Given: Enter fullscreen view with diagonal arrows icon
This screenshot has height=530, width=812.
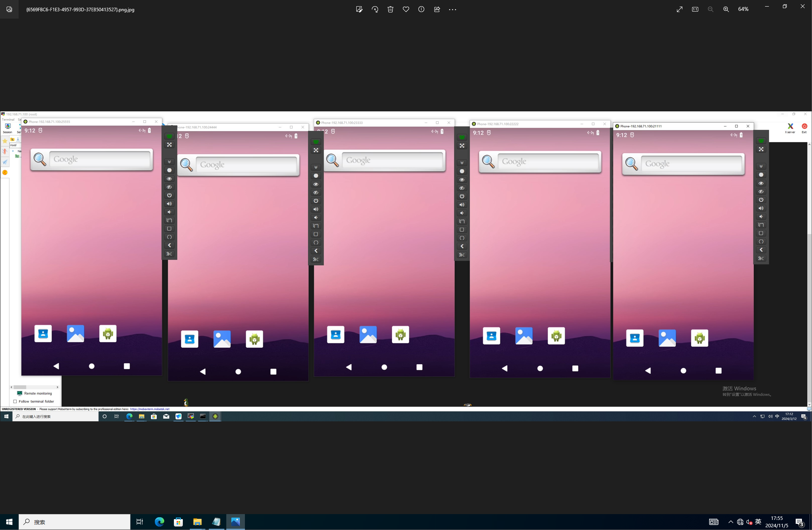Looking at the screenshot, I should coord(680,9).
